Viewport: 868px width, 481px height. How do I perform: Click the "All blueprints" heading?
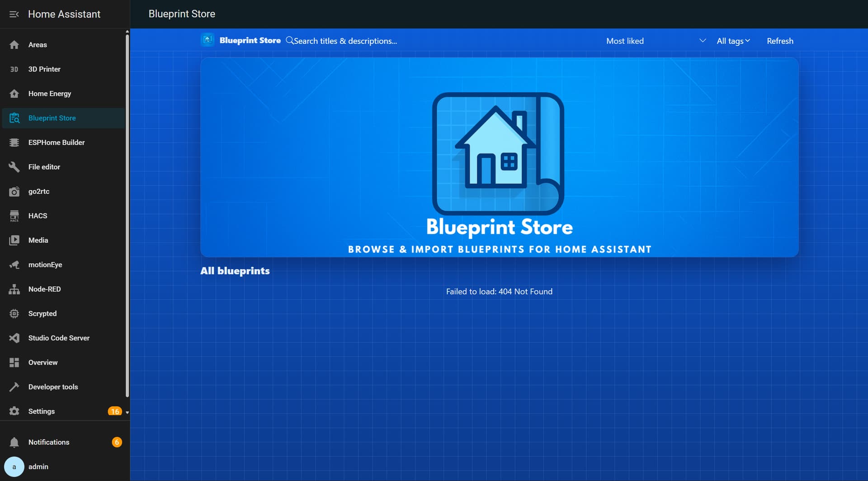[235, 271]
